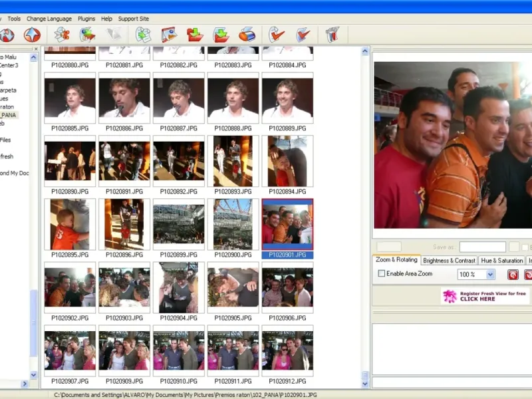532x399 pixels.
Task: Click the Save as text field
Action: (483, 247)
